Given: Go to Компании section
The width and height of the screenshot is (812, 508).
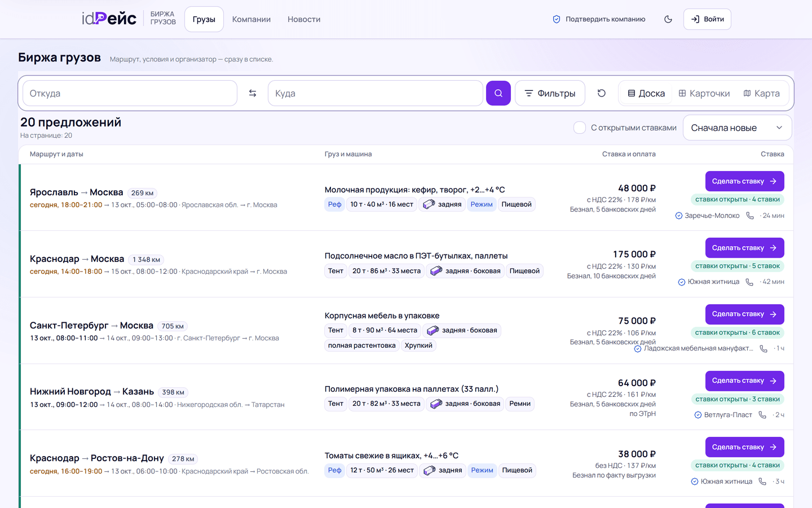Looking at the screenshot, I should coord(251,19).
